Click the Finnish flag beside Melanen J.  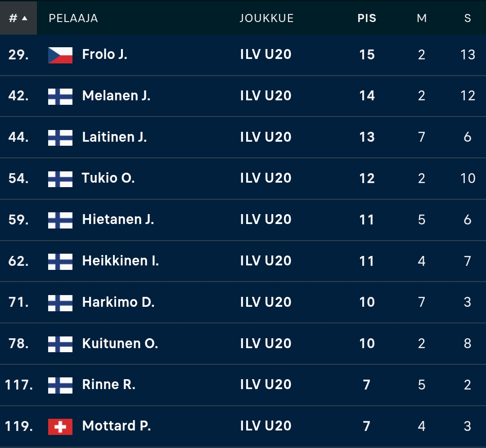click(60, 96)
